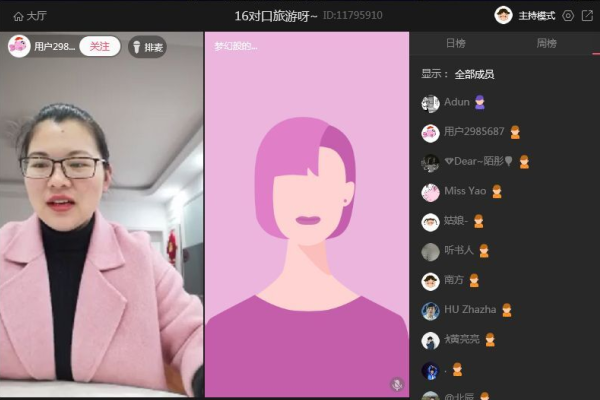The image size is (600, 400).
Task: Click the 关注 follow button
Action: (x=99, y=46)
